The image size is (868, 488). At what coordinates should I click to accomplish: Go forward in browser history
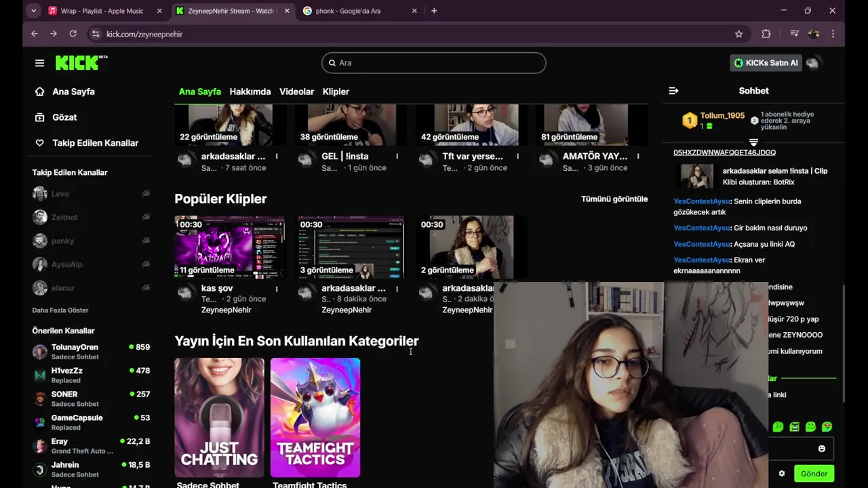54,34
